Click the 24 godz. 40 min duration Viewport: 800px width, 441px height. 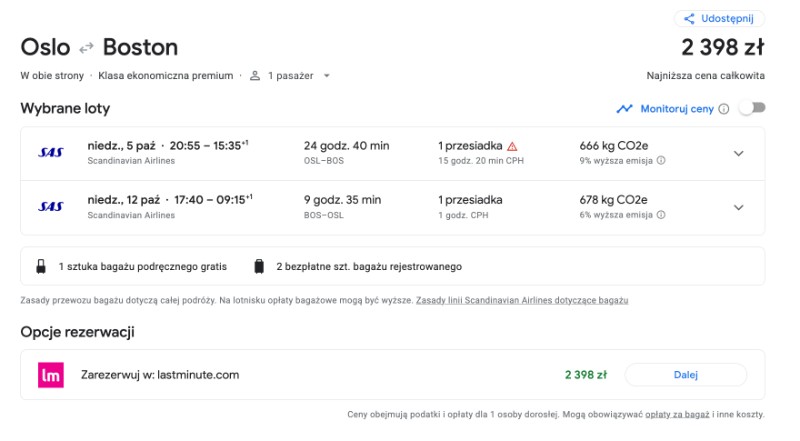click(346, 146)
